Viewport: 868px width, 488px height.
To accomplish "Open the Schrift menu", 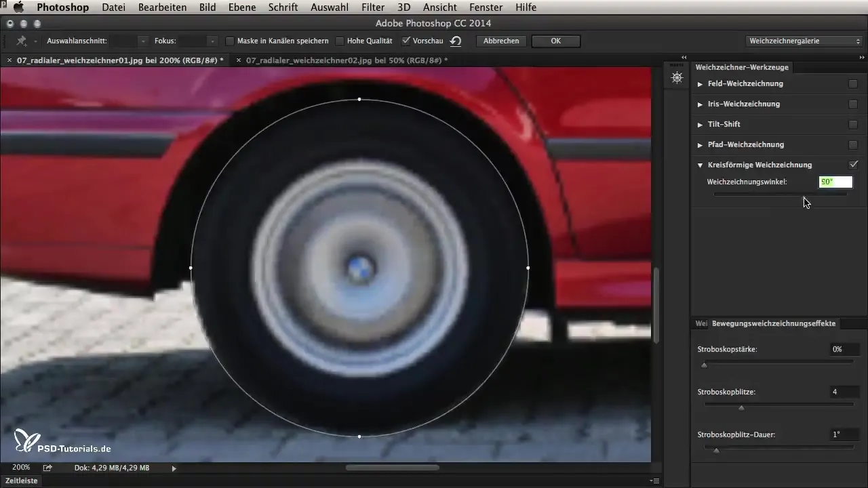I will (284, 7).
